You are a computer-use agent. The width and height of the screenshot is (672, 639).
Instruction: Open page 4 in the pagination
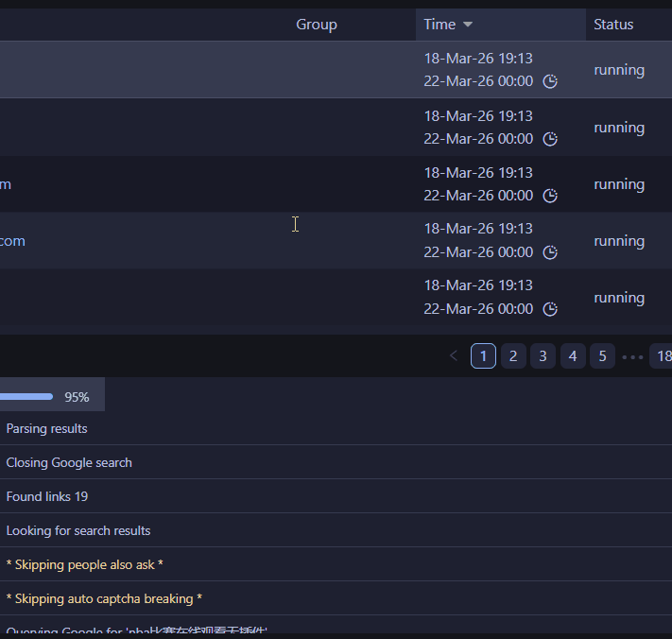point(573,356)
